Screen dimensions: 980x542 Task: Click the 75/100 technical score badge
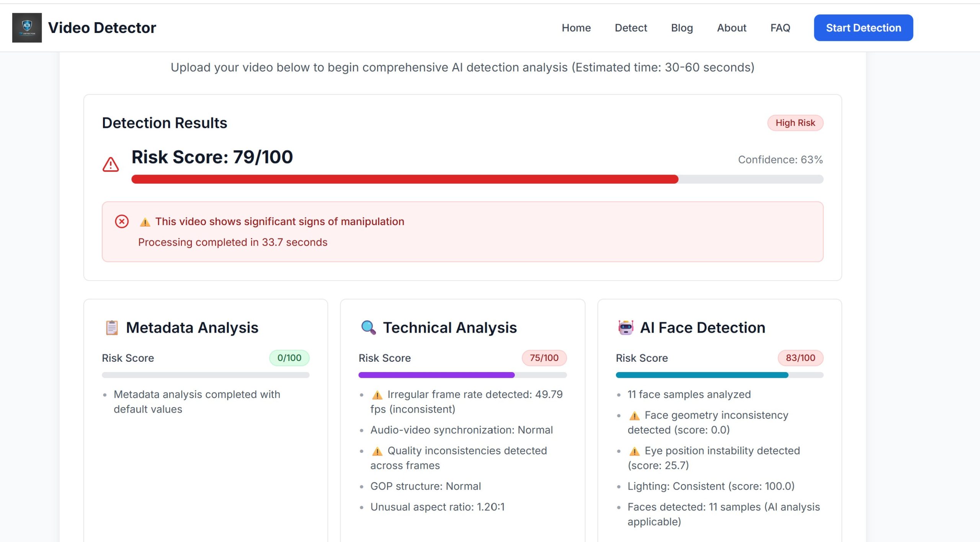click(544, 358)
